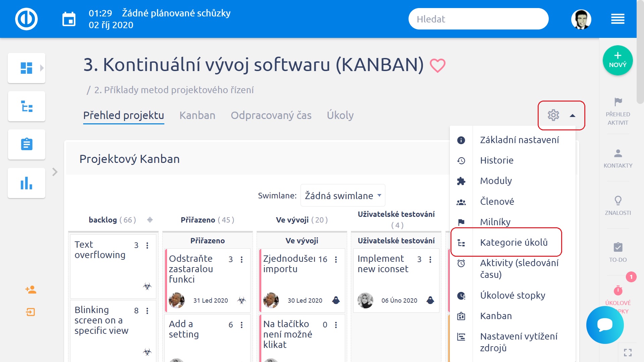Collapse settings menu with caret arrow

click(x=573, y=116)
